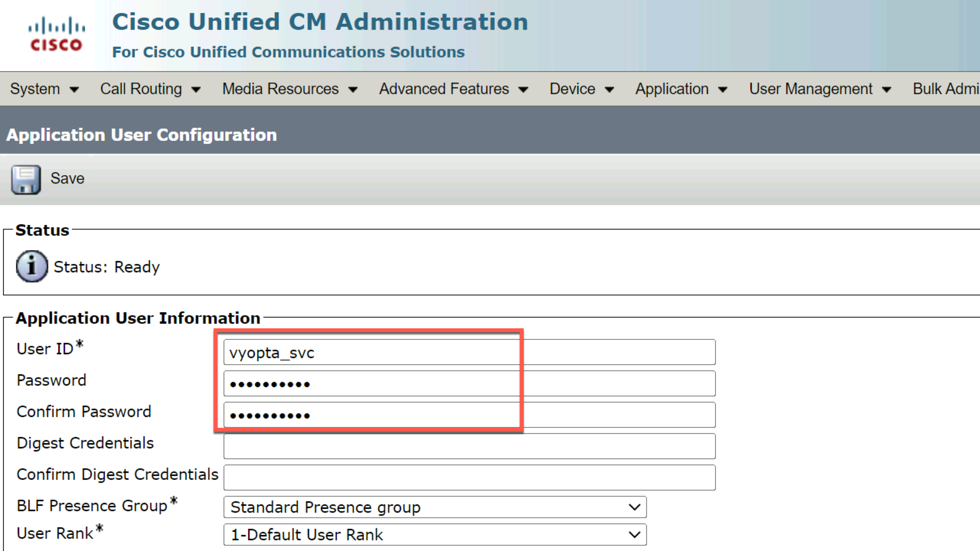The image size is (980, 551).
Task: Click the Digest Credentials field
Action: [x=469, y=446]
